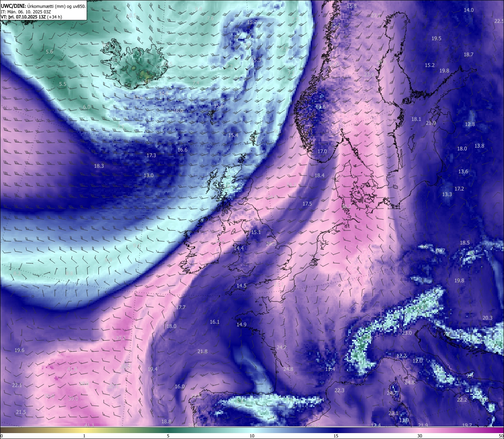Click the 23.0 value label

point(407,333)
